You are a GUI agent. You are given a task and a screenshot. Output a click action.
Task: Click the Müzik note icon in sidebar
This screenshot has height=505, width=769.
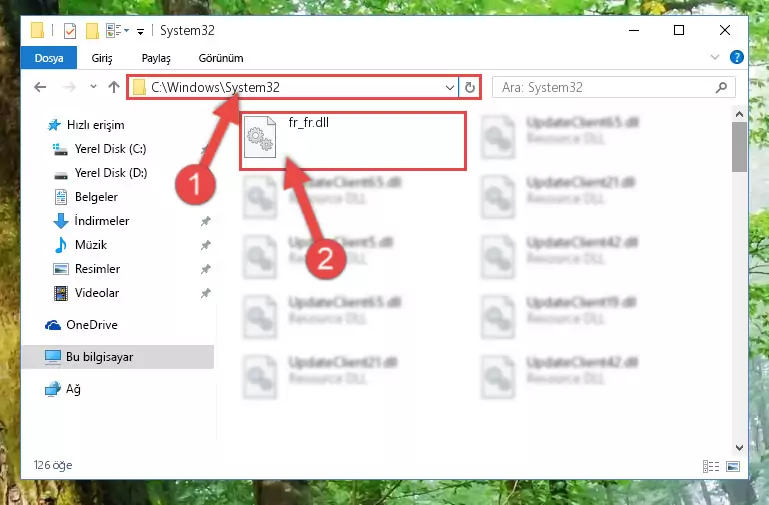pyautogui.click(x=61, y=245)
